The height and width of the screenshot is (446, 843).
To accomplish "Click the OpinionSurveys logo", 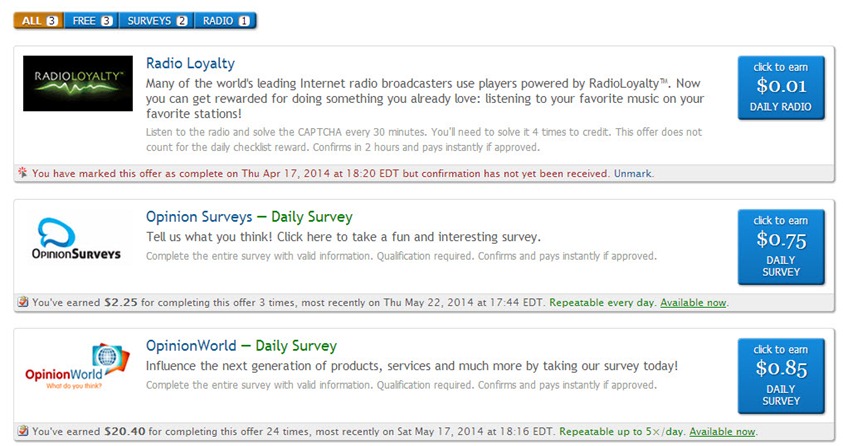I will point(76,240).
